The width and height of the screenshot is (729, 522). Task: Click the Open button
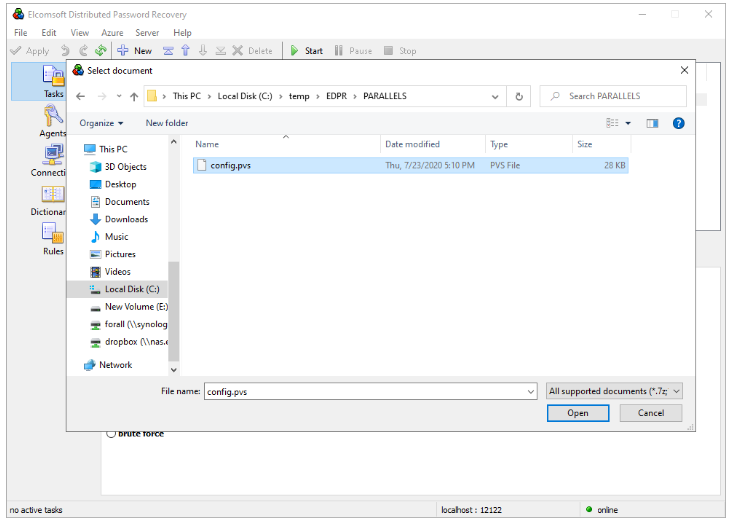578,412
